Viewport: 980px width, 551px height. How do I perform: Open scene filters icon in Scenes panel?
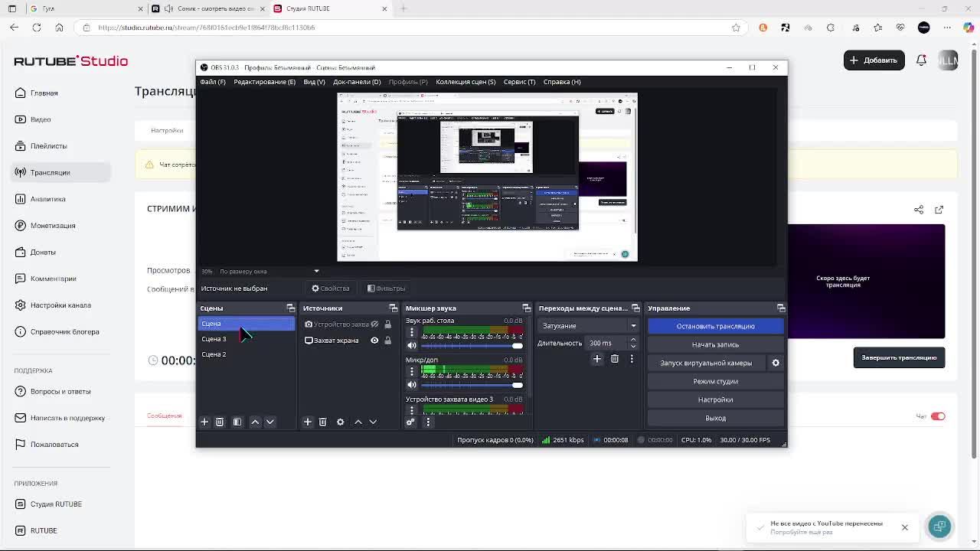tap(237, 422)
